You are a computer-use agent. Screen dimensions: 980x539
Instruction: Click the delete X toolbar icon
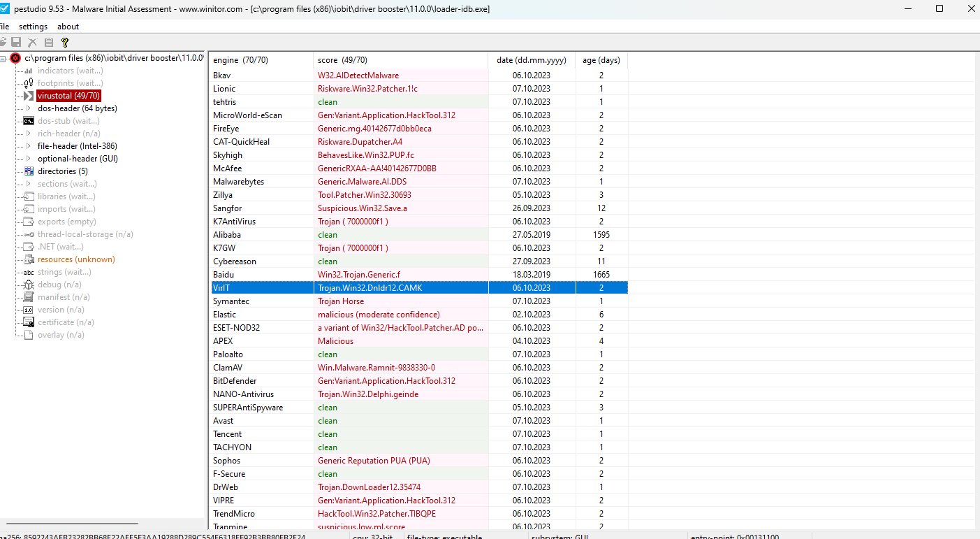32,43
